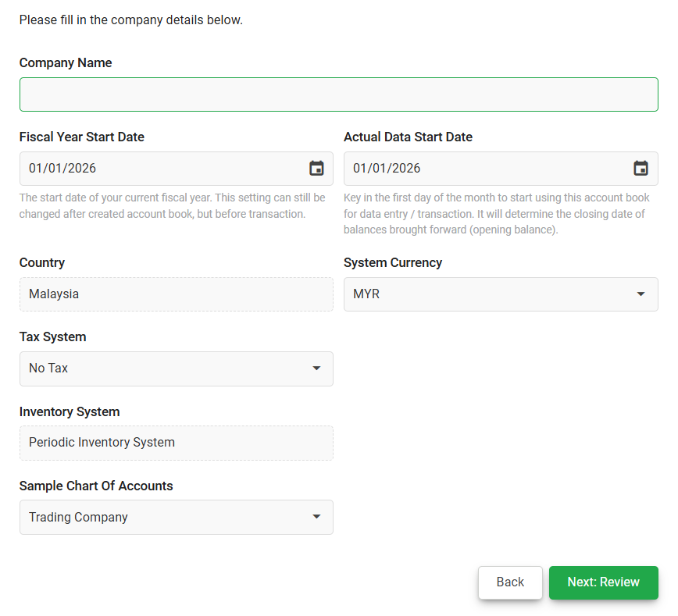This screenshot has height=616, width=678.
Task: Open the MYR currency selection box
Action: [501, 294]
